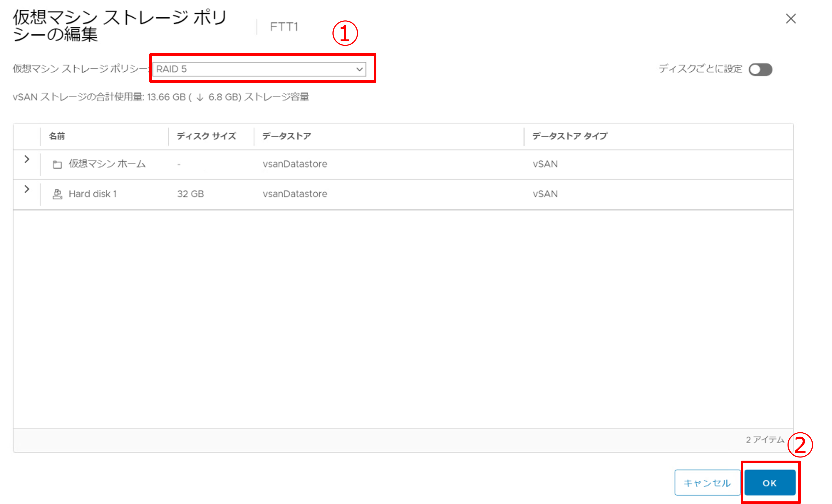Click vsanDatastore in the Hard disk 1 row
The image size is (832, 504).
coord(295,194)
